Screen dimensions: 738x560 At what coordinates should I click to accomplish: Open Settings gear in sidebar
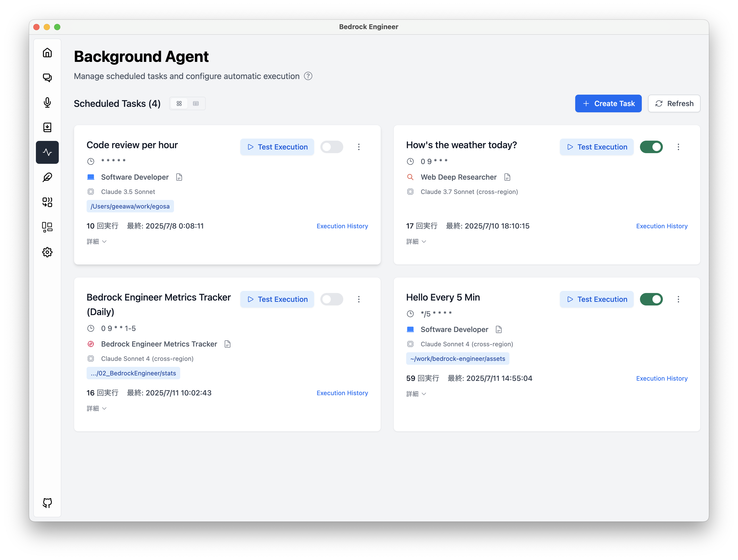47,252
